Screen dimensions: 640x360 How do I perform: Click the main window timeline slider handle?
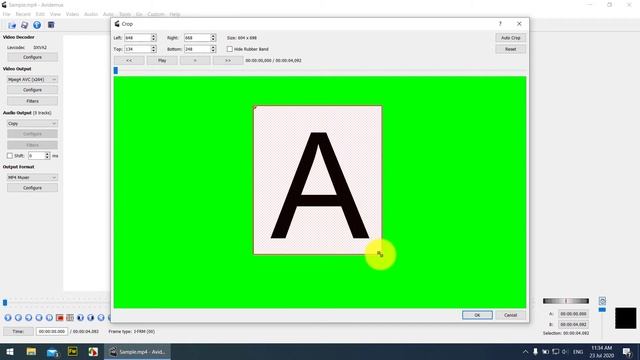coord(5,302)
